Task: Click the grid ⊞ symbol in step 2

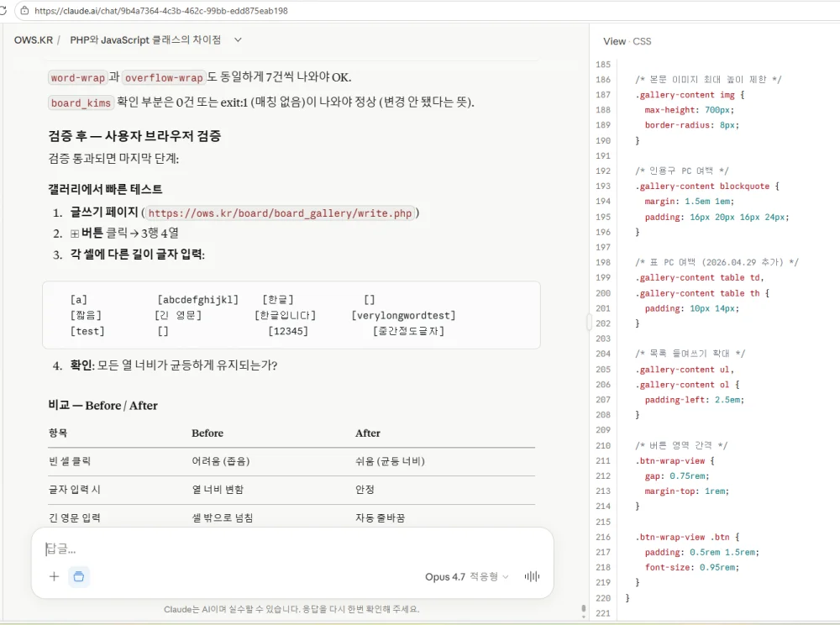Action: (x=75, y=234)
